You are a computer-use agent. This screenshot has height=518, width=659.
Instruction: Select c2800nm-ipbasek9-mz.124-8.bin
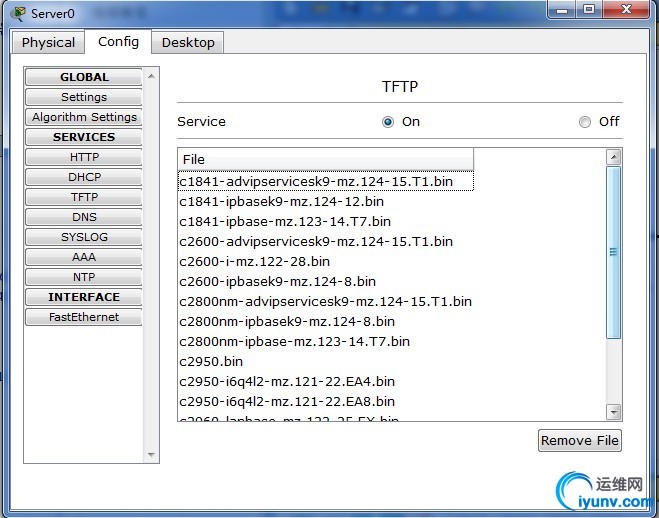click(326, 321)
